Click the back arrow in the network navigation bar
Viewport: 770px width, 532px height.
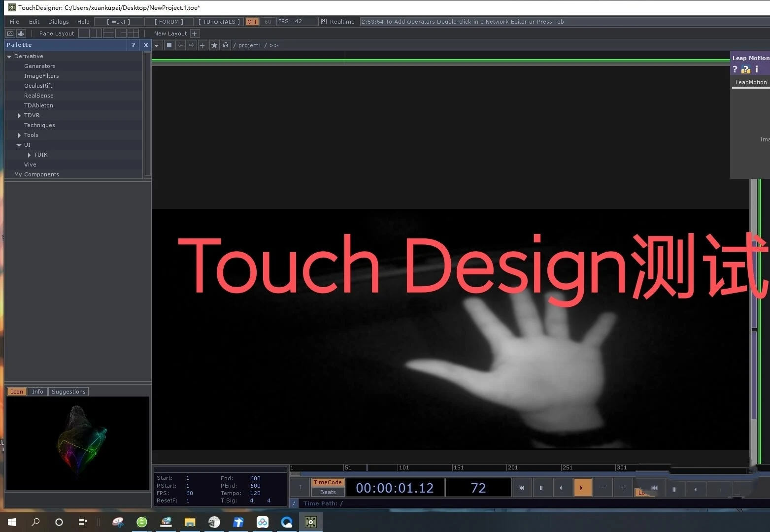coord(180,45)
